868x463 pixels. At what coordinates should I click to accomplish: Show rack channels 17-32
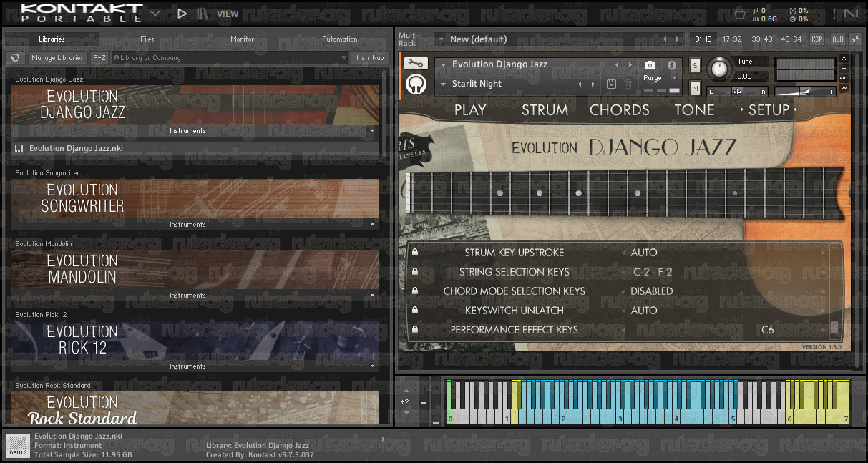pos(732,39)
